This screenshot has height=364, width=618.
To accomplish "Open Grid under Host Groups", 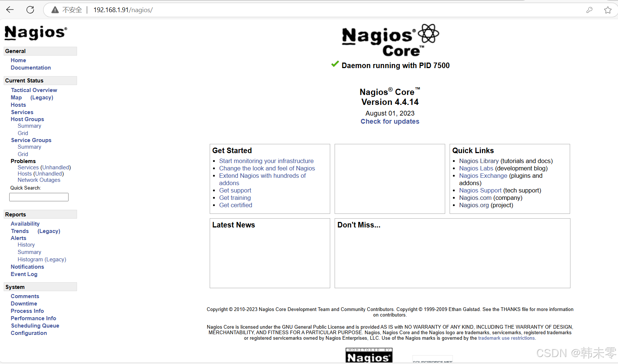I will point(23,133).
